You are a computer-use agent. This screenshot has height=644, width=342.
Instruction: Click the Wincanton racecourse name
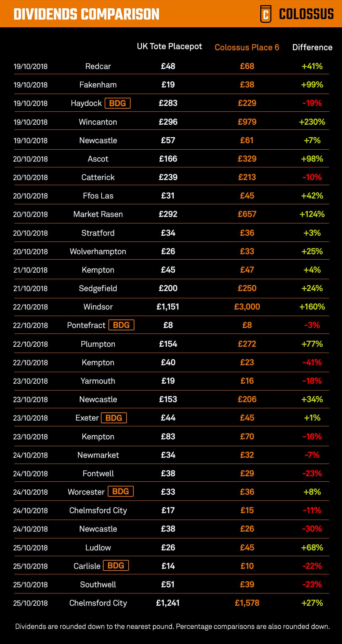click(x=98, y=122)
